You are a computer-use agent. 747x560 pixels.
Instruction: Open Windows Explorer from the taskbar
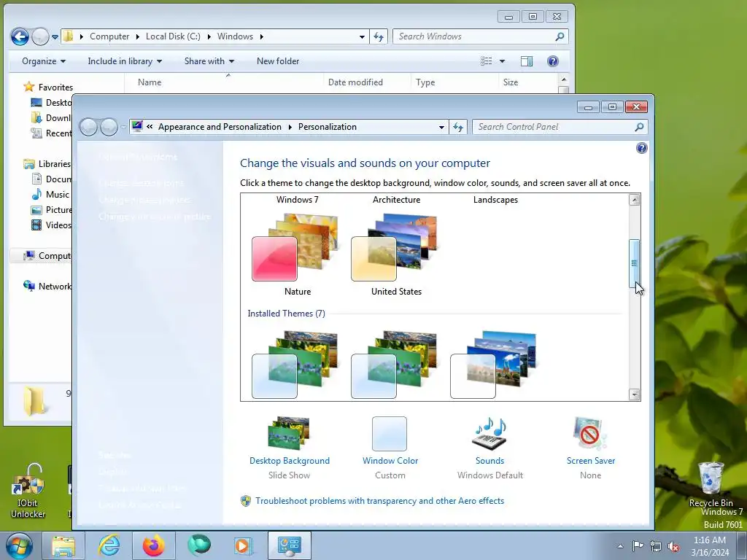pyautogui.click(x=63, y=545)
